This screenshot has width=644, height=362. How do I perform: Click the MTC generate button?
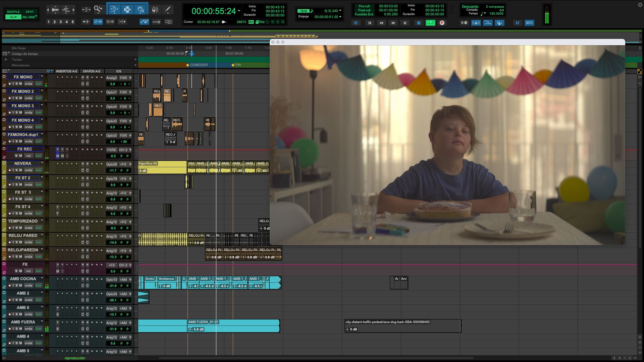pos(529,23)
